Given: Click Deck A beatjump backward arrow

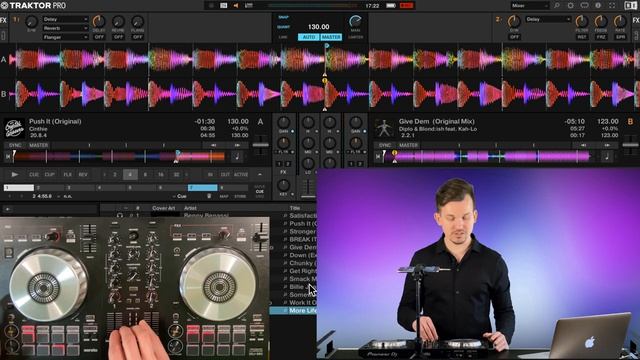Looking at the screenshot, I should (213, 145).
